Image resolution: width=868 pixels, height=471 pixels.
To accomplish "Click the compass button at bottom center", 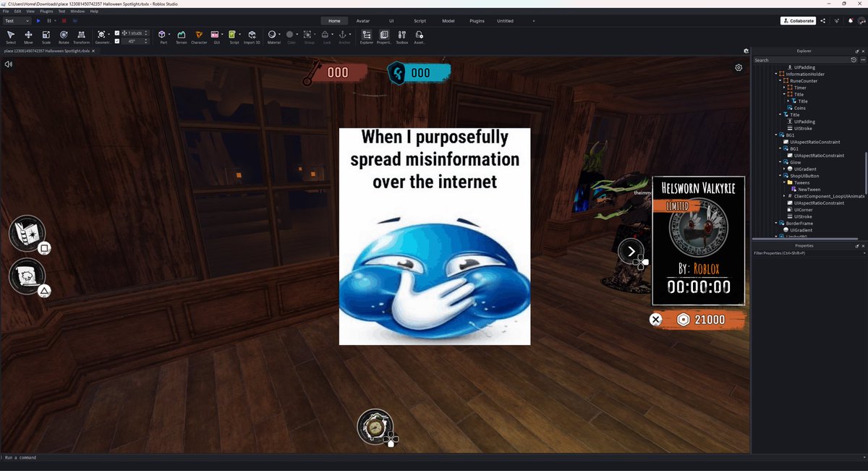I will [x=375, y=427].
